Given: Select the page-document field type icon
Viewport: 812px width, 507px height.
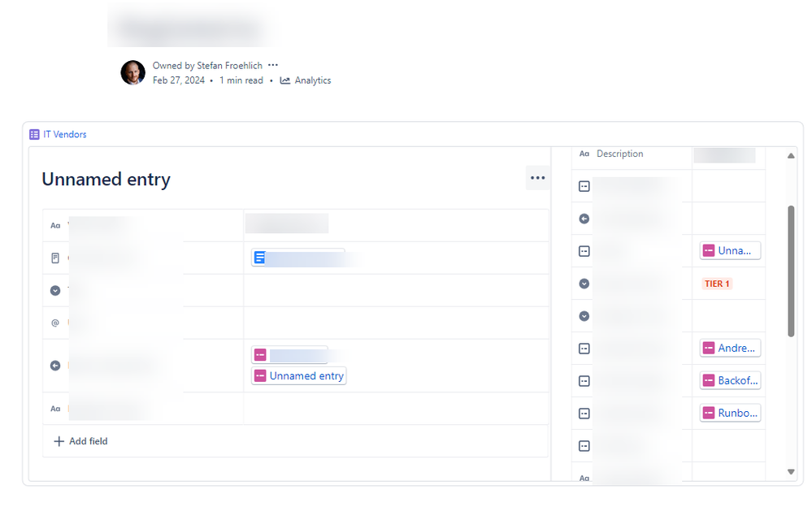Looking at the screenshot, I should click(55, 258).
